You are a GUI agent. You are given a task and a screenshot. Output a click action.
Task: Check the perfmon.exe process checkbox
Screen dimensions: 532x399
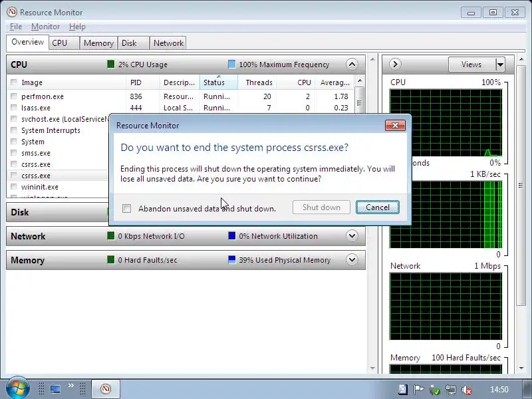(x=14, y=96)
